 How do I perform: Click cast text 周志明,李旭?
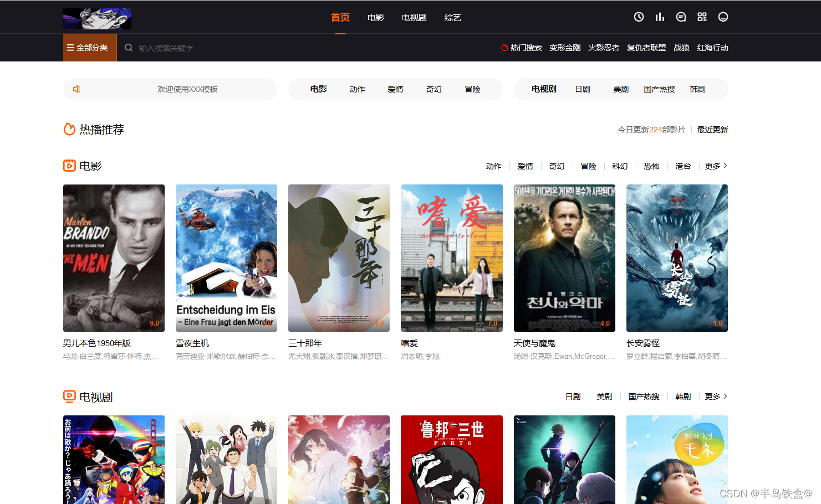tap(420, 356)
